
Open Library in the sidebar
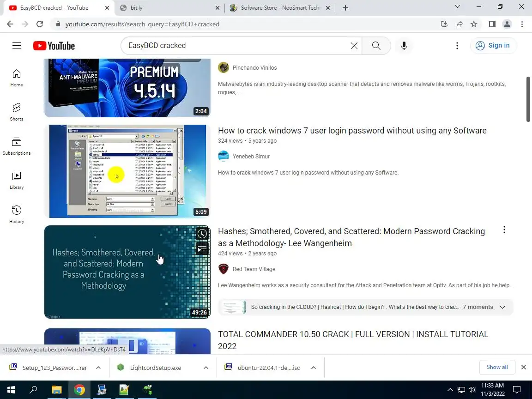pyautogui.click(x=16, y=181)
